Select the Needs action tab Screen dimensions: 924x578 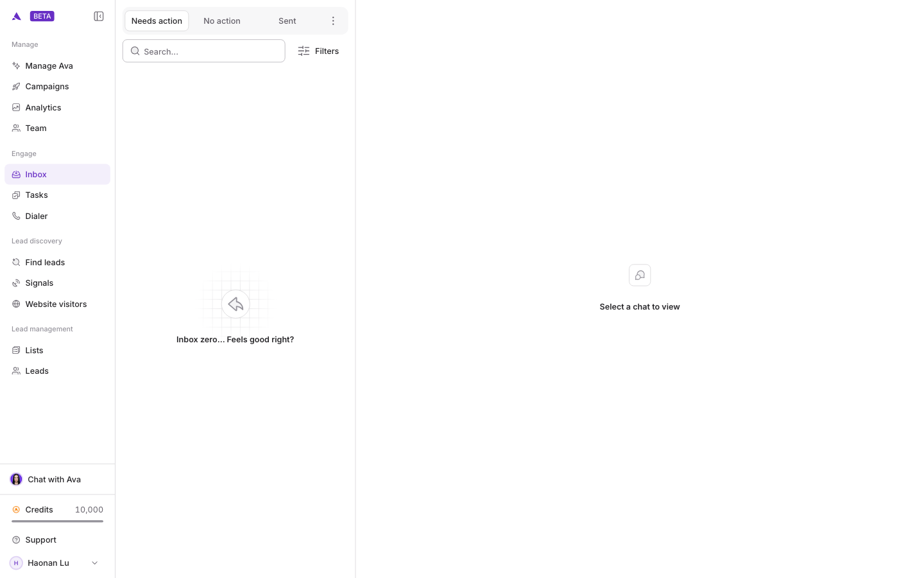[157, 21]
